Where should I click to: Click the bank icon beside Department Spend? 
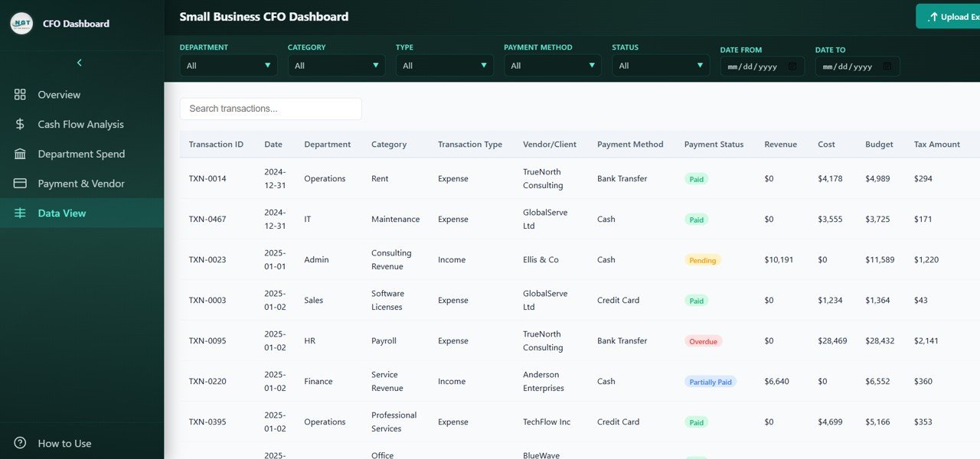21,154
